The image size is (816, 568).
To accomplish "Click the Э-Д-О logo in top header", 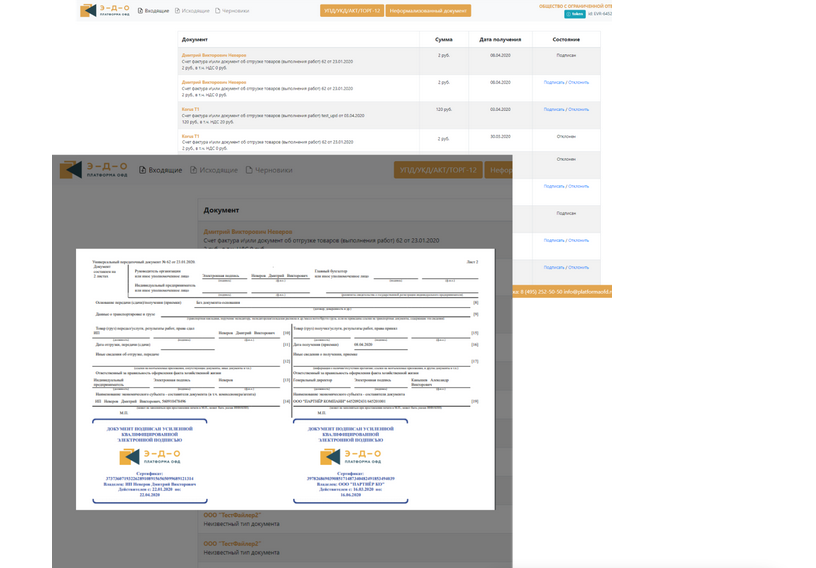I will 103,11.
